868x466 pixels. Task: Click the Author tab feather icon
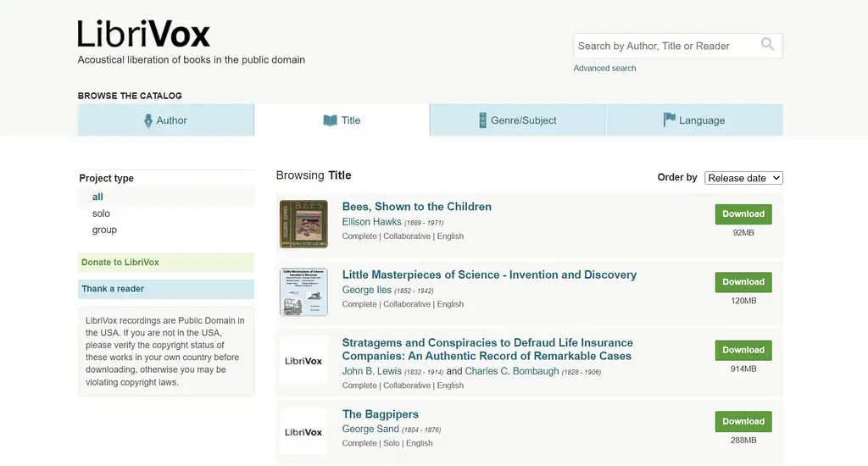click(x=148, y=120)
